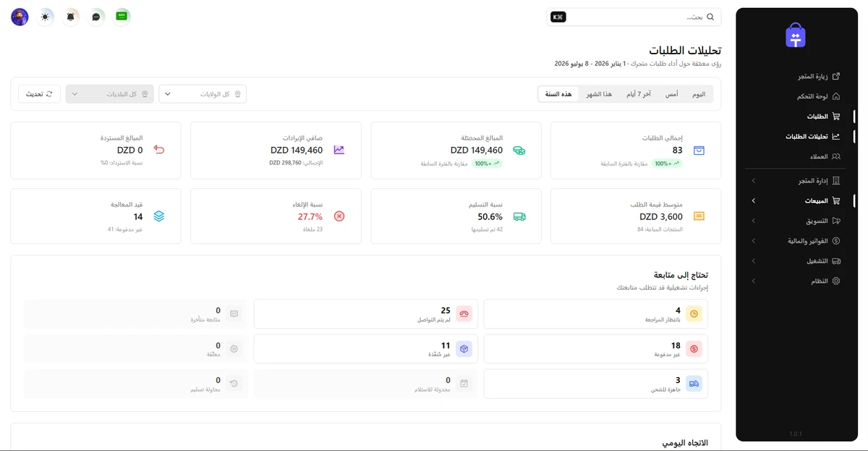Viewport: 868px width, 451px height.
Task: Select هذا الشهر period tab
Action: coord(599,94)
